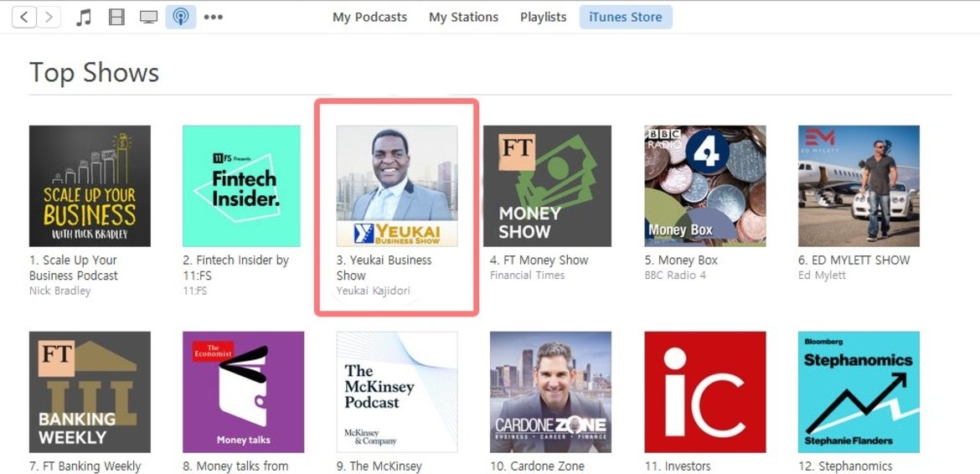The image size is (980, 474).
Task: Click title '3. Yeukai Business Show'
Action: coord(384,268)
